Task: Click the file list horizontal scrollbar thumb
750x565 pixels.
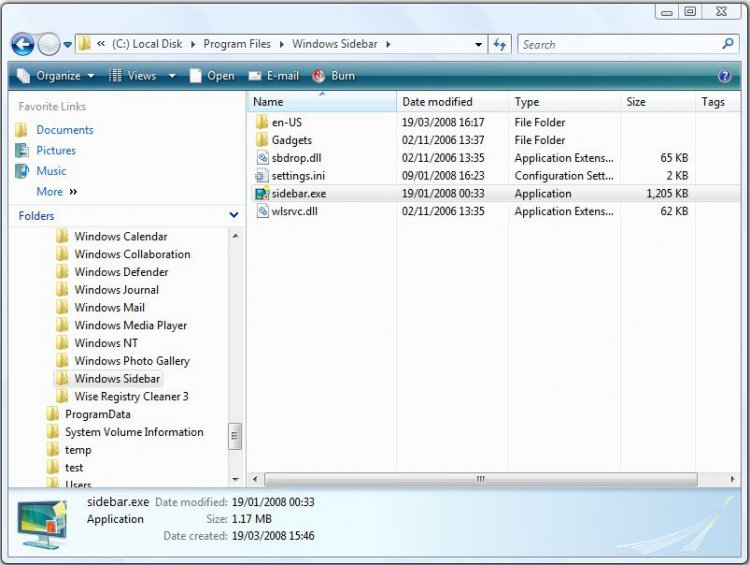Action: point(481,479)
